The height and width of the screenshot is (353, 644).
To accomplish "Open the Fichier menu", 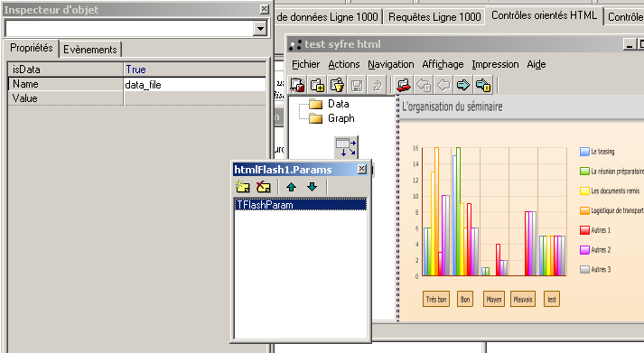I will tap(305, 64).
